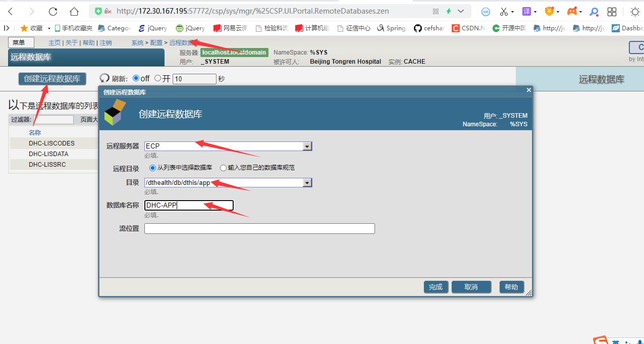The width and height of the screenshot is (644, 344).
Task: Click the dialog 帮助 help button
Action: 511,287
